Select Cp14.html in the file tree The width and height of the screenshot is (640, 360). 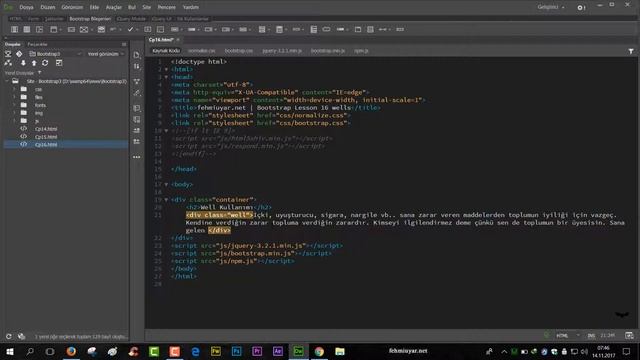click(46, 129)
